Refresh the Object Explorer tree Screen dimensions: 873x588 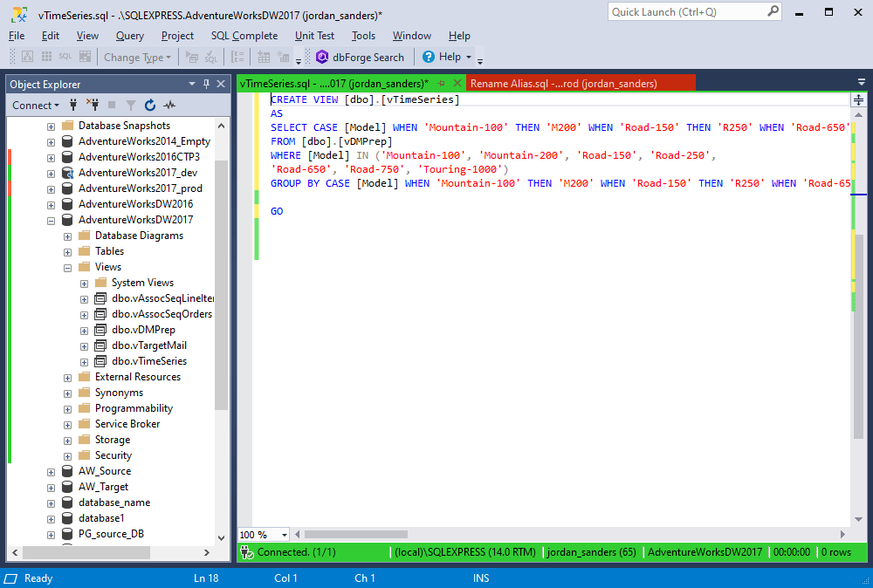[x=148, y=105]
